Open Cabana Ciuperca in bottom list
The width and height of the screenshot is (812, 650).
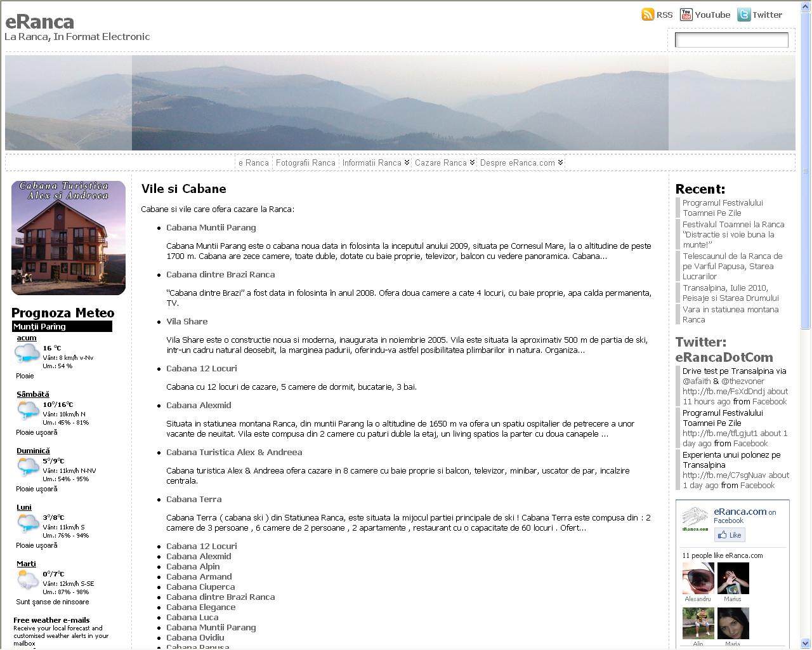pos(200,587)
